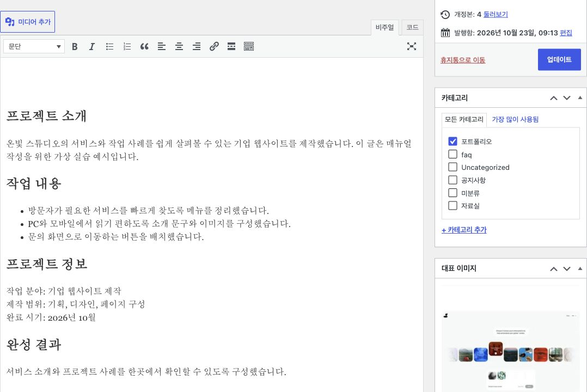587x392 pixels.
Task: Click the 완성 결과 heading in the editor
Action: click(34, 345)
